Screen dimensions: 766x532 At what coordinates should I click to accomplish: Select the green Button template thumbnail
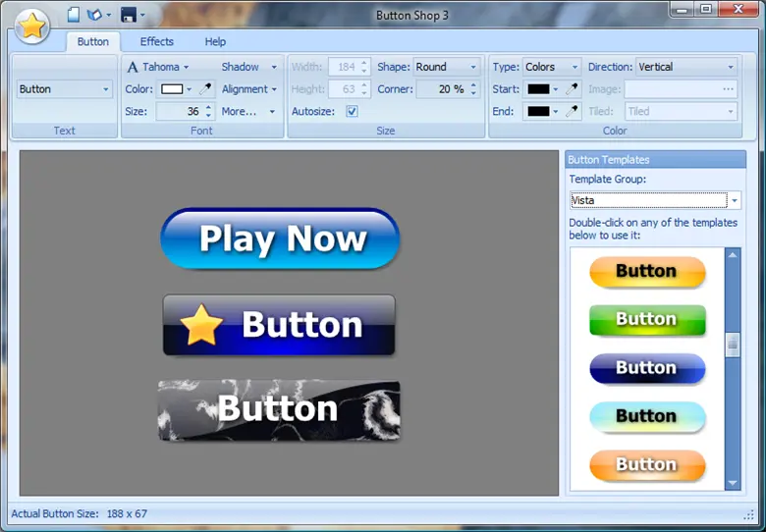click(647, 320)
